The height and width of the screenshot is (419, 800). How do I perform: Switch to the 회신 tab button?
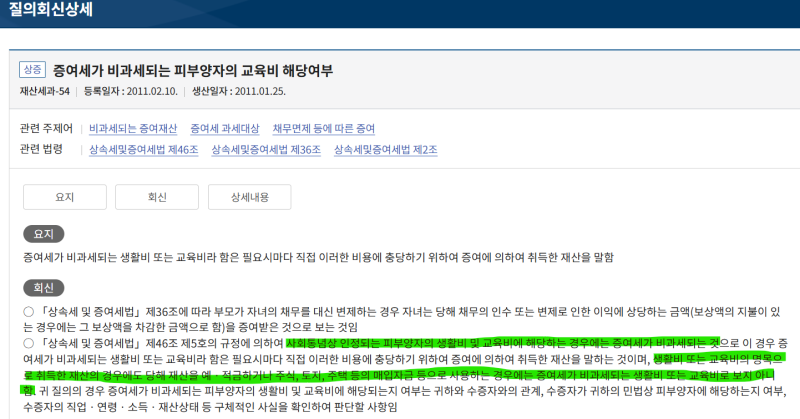click(157, 197)
